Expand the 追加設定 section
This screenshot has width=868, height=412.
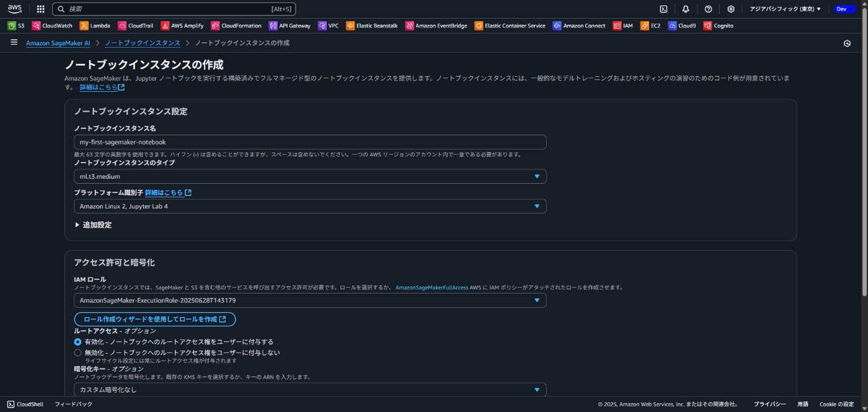[x=93, y=225]
